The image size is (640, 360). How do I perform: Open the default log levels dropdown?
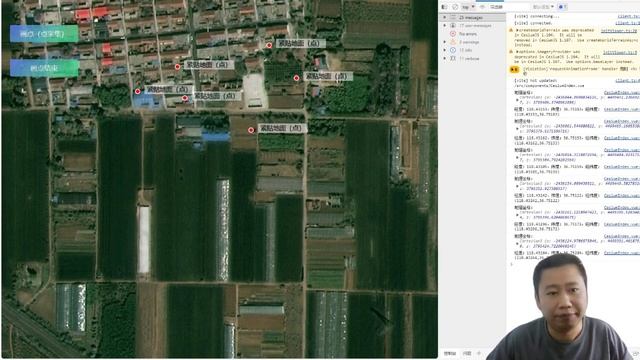543,7
